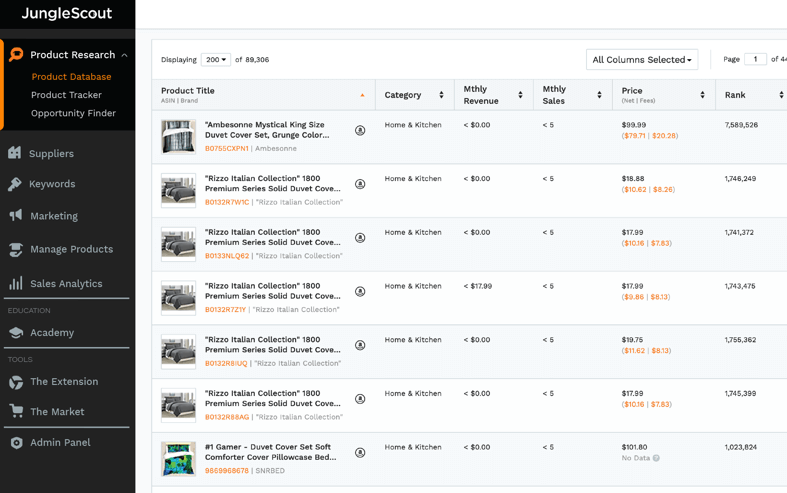This screenshot has width=787, height=493.
Task: Click the round icon beside Ambesonne duvet title
Action: click(360, 131)
